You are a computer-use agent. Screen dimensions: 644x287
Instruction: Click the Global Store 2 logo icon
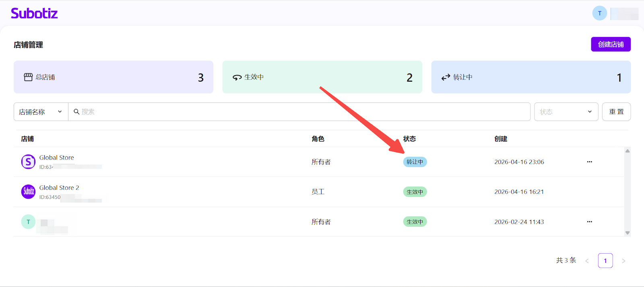tap(28, 192)
